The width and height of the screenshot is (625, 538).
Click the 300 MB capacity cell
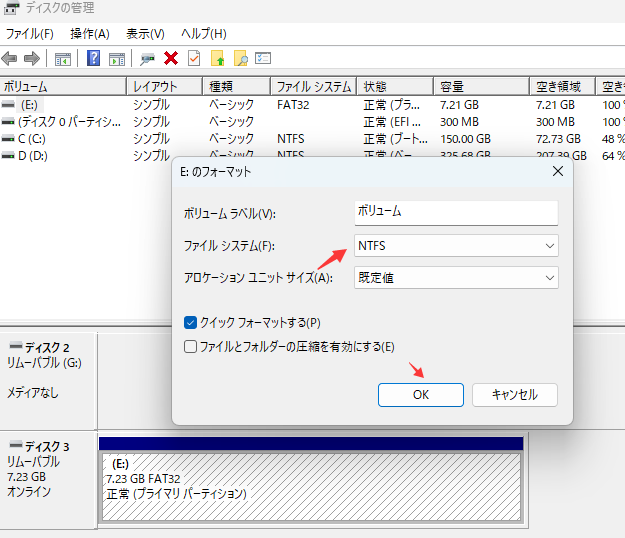tap(459, 122)
